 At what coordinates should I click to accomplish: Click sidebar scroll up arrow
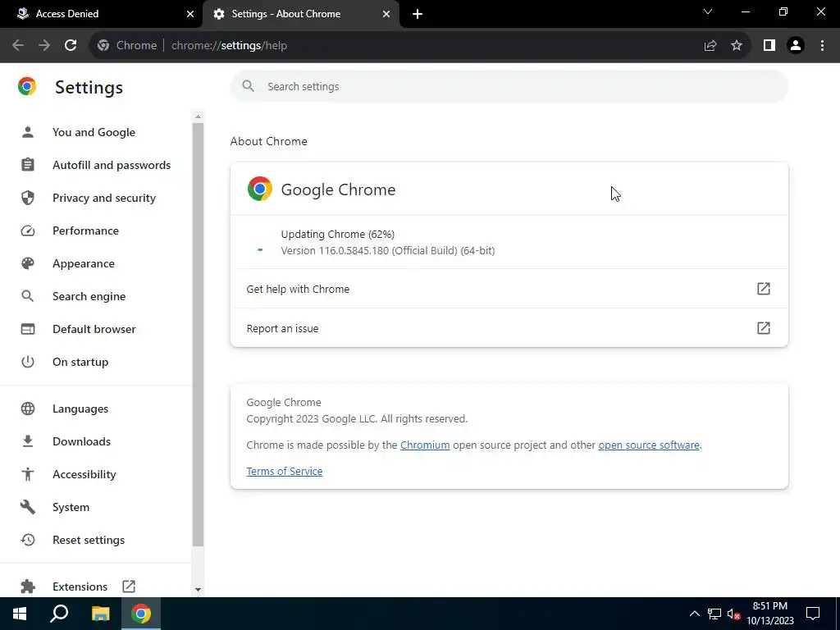pyautogui.click(x=198, y=116)
